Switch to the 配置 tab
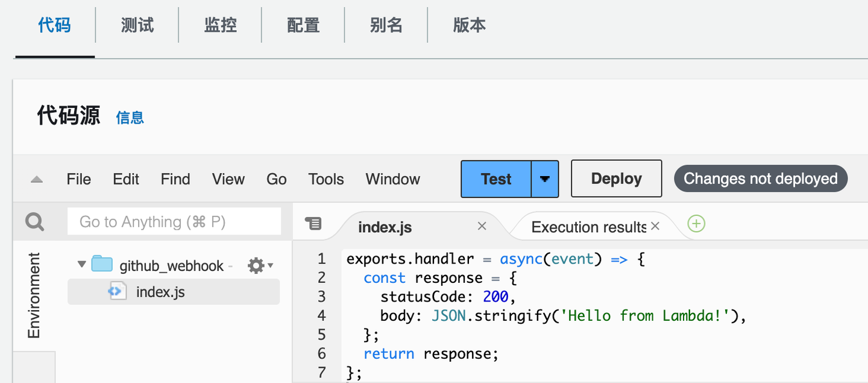 tap(303, 25)
